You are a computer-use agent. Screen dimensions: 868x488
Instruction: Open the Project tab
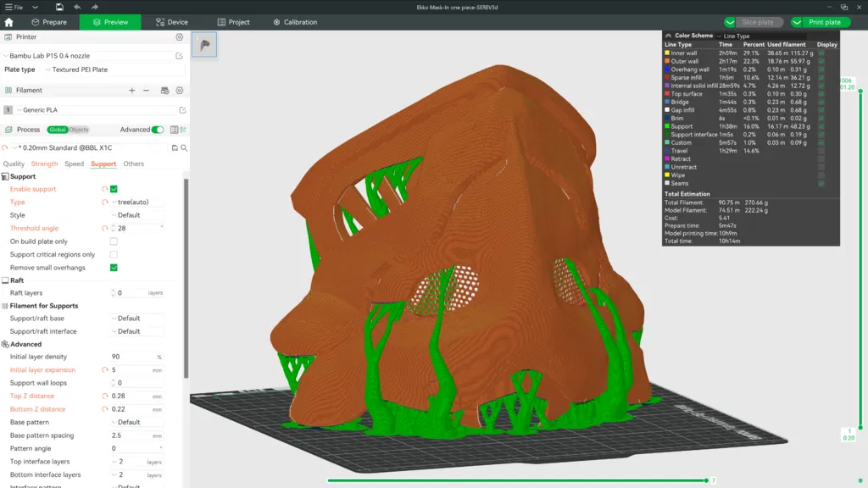click(234, 22)
